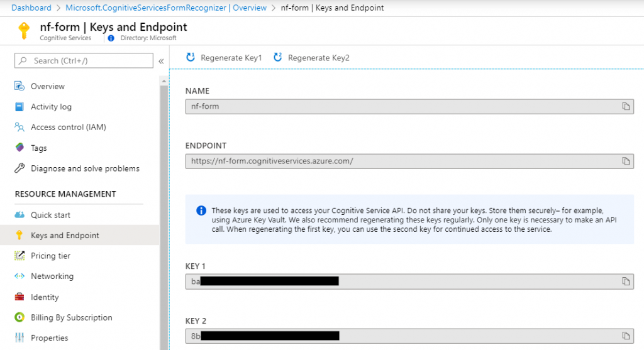Image resolution: width=644 pixels, height=350 pixels.
Task: Click the Networking icon
Action: point(19,276)
